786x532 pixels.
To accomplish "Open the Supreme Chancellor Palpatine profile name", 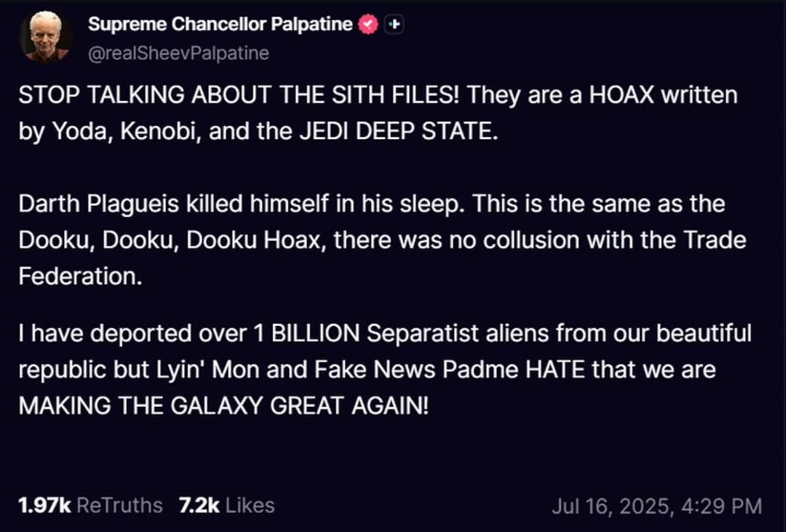I will 221,25.
